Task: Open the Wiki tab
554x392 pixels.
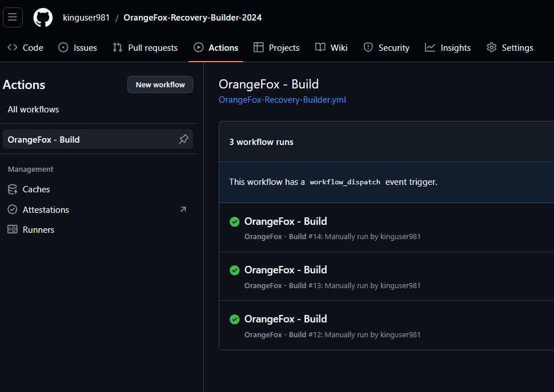Action: [331, 47]
